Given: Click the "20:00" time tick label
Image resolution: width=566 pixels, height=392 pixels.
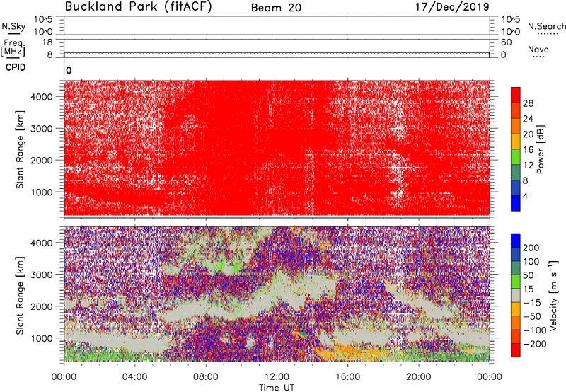Looking at the screenshot, I should pyautogui.click(x=418, y=377).
